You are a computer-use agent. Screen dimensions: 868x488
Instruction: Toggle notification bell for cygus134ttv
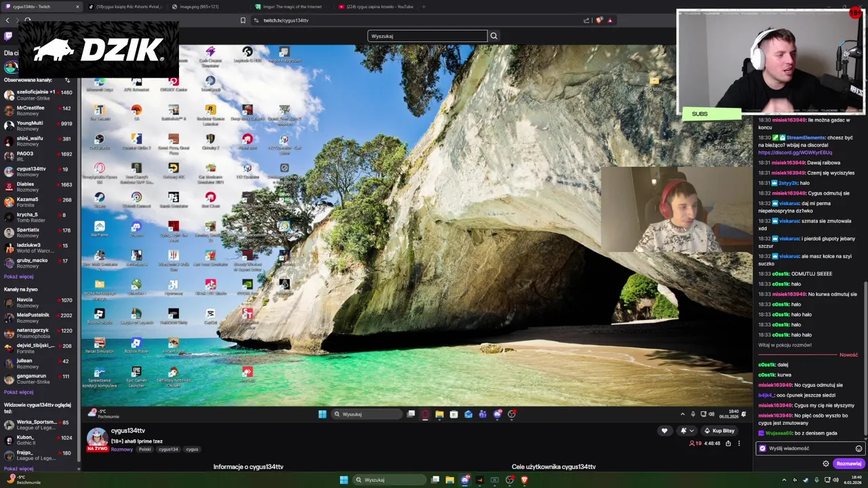pos(683,431)
